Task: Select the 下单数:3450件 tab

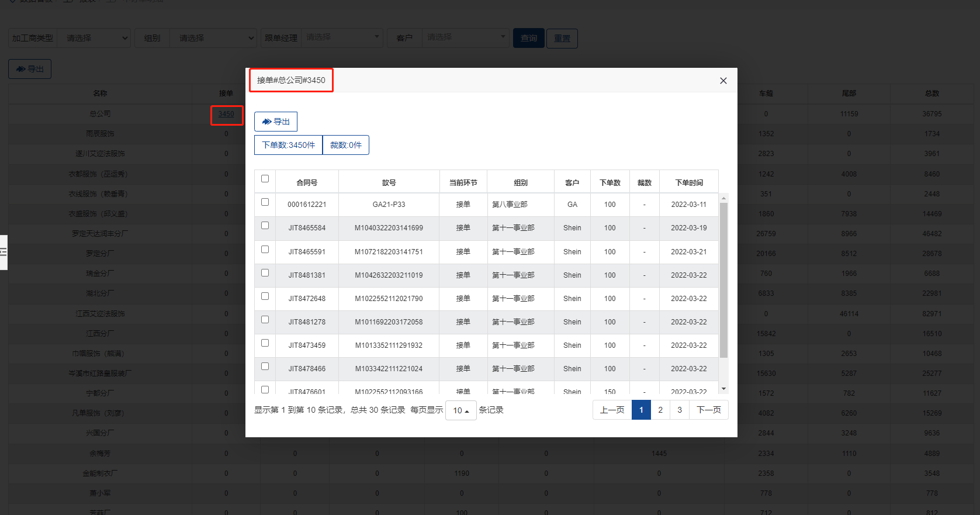Action: pos(288,145)
